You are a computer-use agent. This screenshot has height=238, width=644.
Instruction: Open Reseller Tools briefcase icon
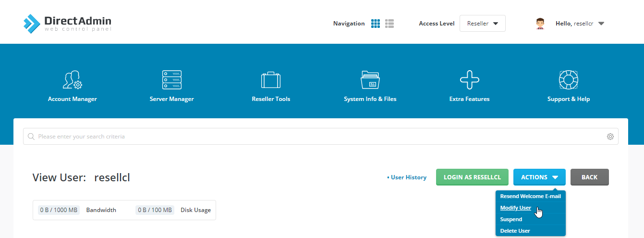pos(271,80)
